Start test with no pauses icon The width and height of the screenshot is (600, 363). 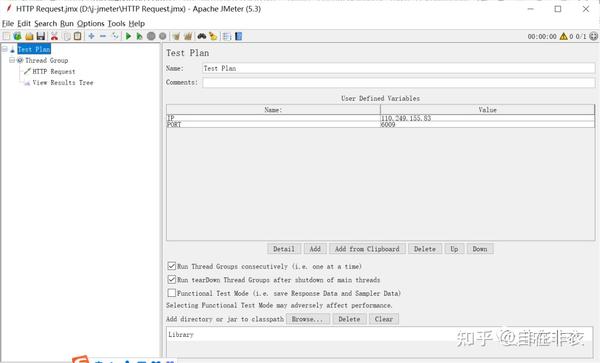point(140,36)
